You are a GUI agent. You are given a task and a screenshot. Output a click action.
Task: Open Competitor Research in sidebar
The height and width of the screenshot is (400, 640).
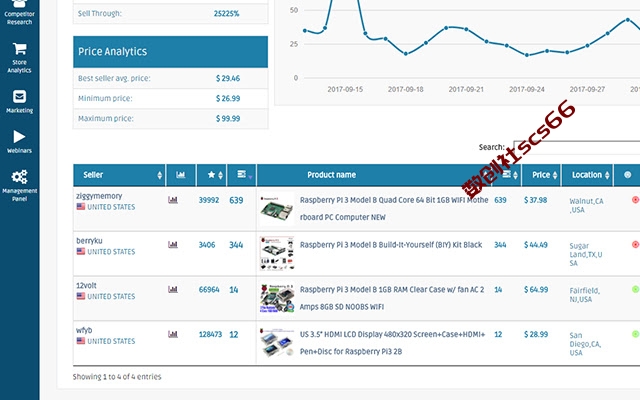pyautogui.click(x=19, y=13)
